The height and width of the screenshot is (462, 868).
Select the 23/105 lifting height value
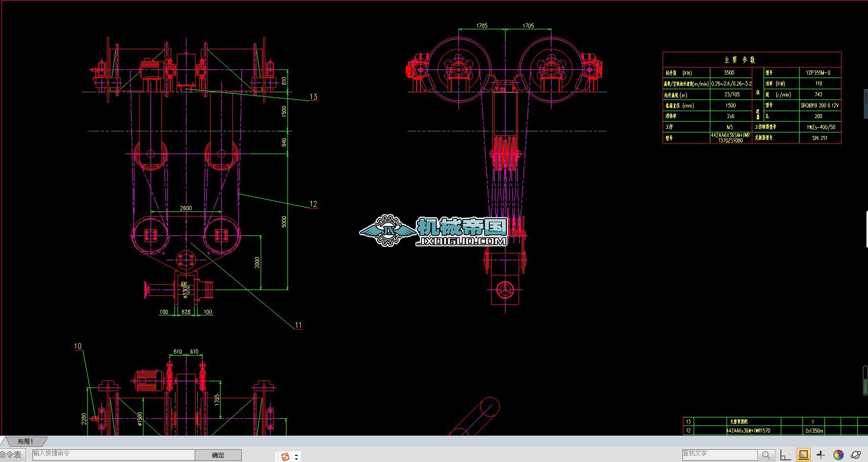(x=732, y=95)
